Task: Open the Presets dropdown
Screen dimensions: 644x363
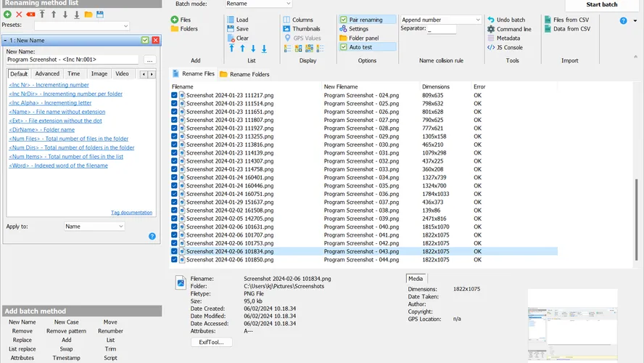Action: (x=82, y=26)
